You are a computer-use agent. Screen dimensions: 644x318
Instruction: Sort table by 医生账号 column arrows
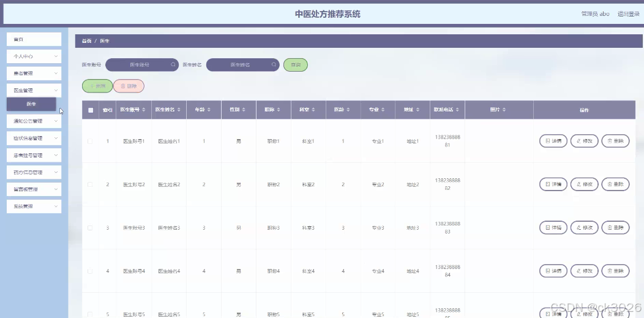(x=143, y=110)
